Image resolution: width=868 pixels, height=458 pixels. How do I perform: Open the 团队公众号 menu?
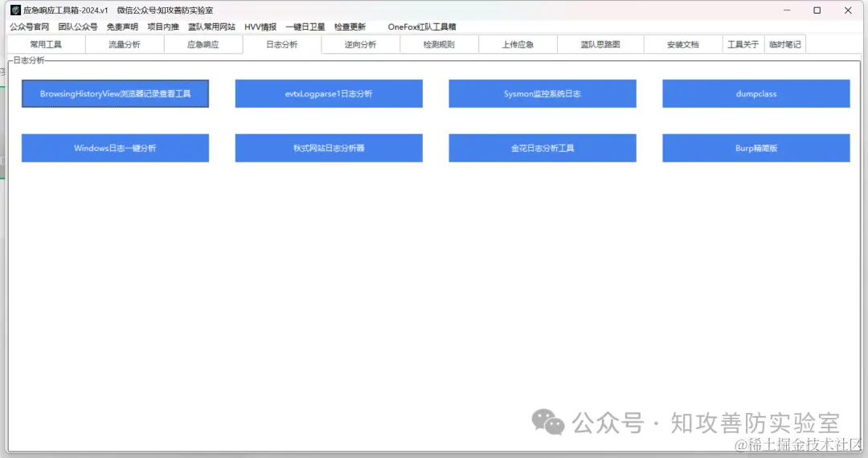pyautogui.click(x=77, y=27)
